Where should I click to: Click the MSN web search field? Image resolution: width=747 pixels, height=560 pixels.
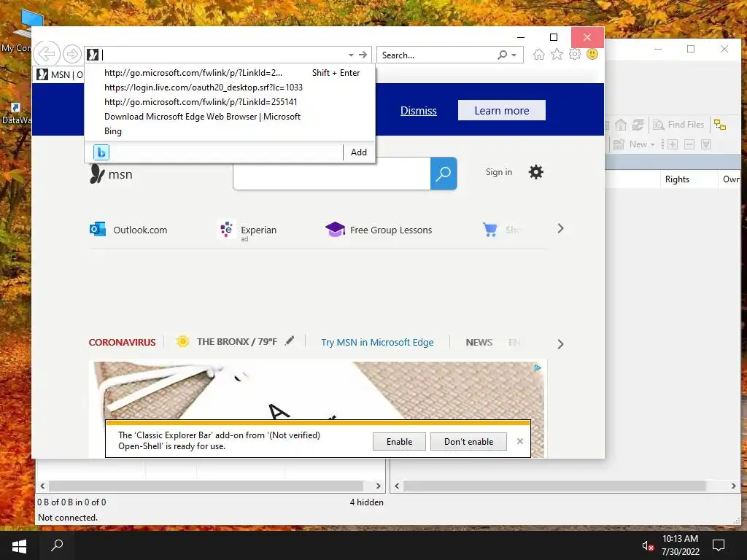pos(332,174)
